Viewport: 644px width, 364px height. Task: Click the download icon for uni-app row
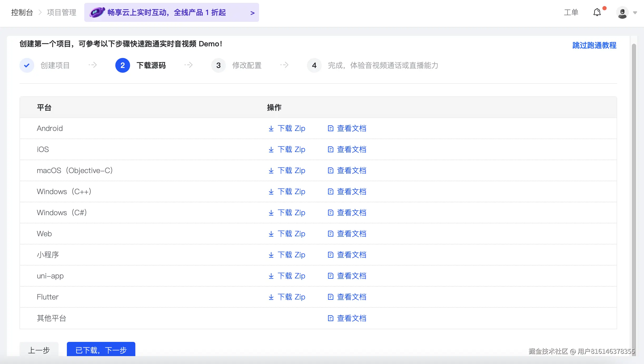(x=271, y=276)
